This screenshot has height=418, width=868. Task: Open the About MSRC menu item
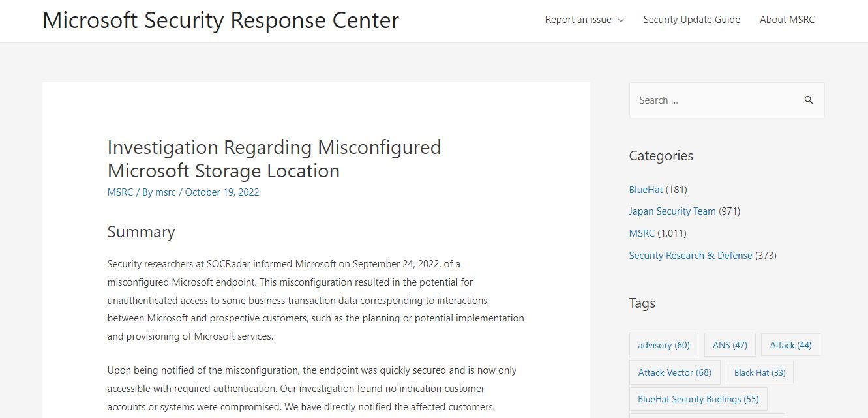[787, 20]
